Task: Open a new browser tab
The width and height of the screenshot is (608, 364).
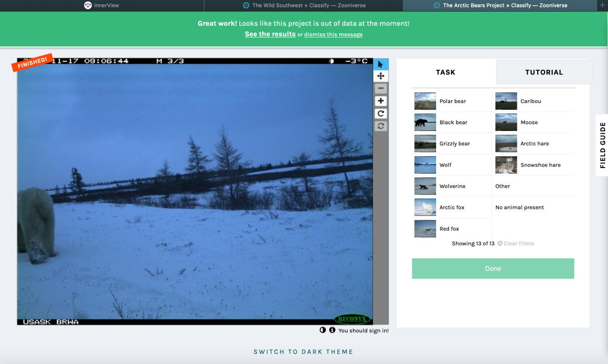Action: pyautogui.click(x=602, y=5)
